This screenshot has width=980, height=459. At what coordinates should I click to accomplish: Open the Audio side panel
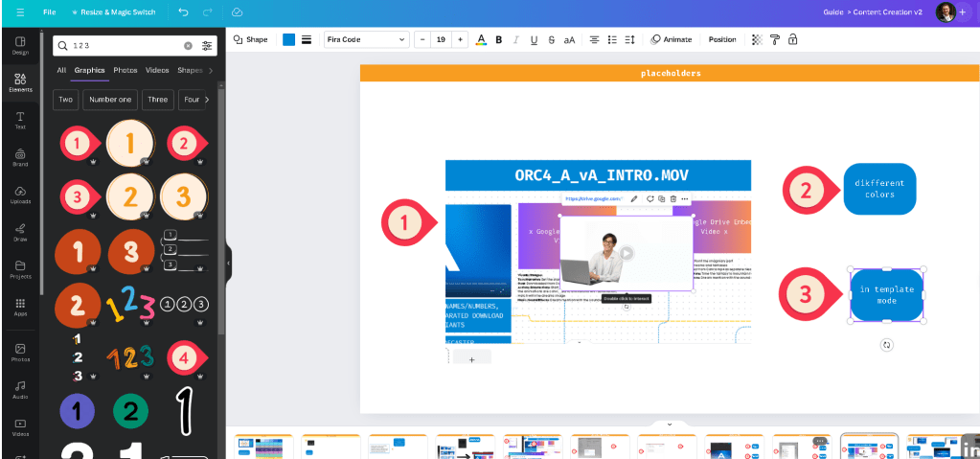pos(20,390)
